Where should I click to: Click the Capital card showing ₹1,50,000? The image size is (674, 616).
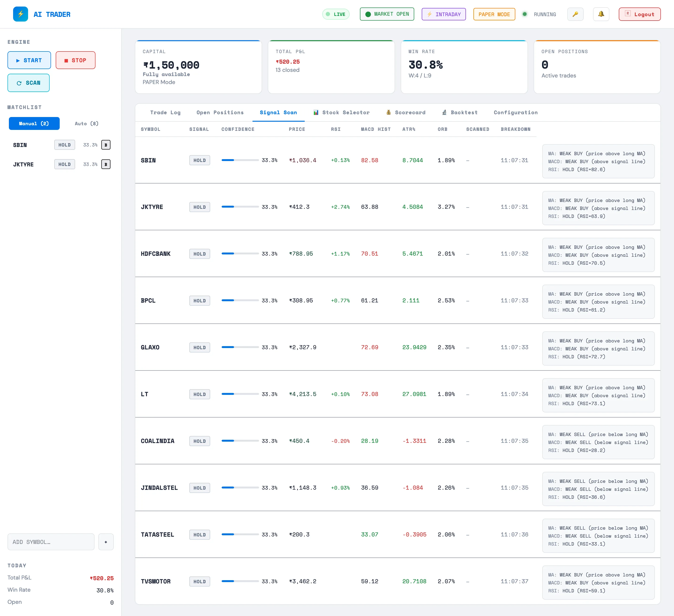[198, 67]
